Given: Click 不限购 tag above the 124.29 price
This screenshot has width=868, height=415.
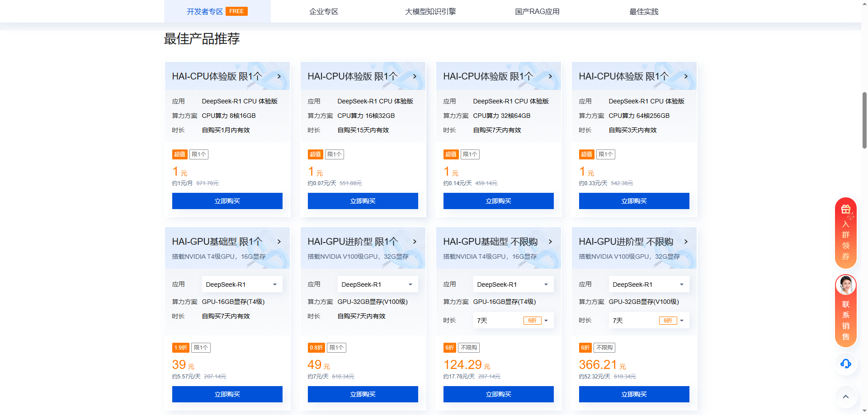Looking at the screenshot, I should (469, 348).
